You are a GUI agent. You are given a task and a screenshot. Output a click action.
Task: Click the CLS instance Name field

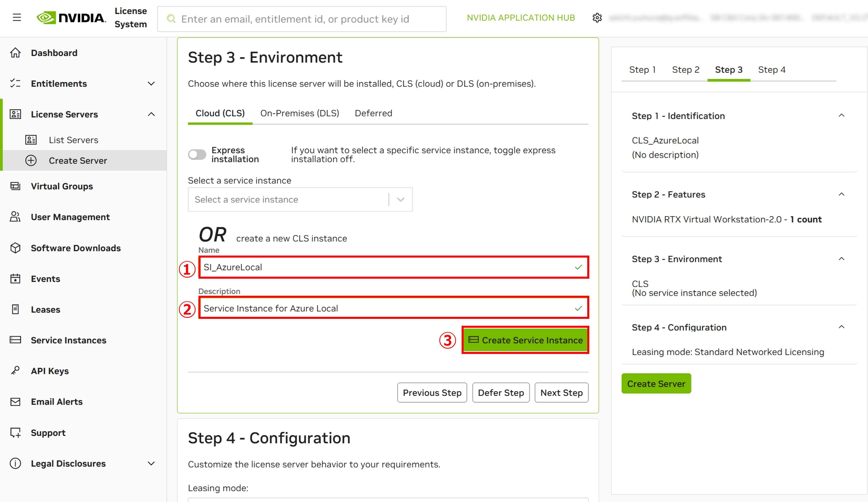[x=394, y=267]
